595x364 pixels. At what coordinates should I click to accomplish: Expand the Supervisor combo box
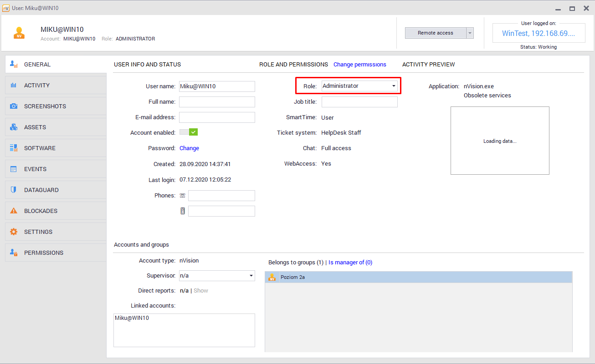click(251, 276)
